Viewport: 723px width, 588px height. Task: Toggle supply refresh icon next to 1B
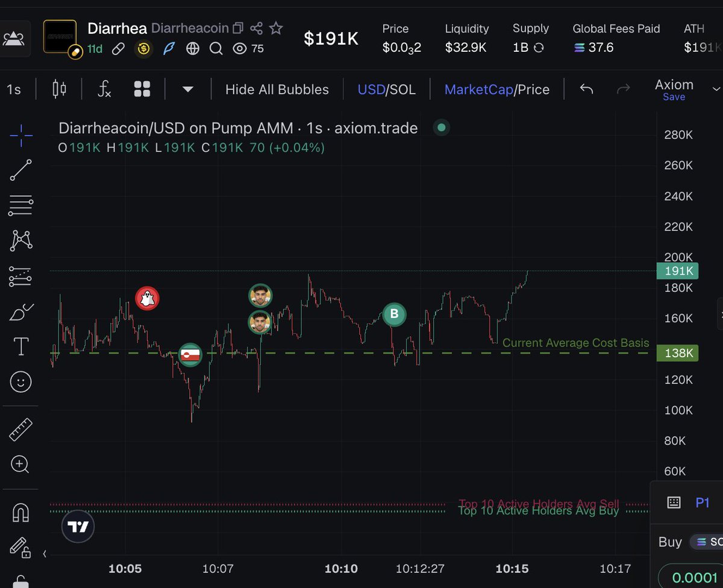(539, 48)
